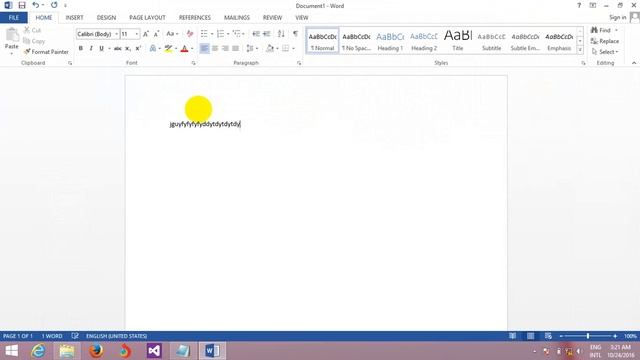Click Clear All Formatting icon

tap(190, 34)
